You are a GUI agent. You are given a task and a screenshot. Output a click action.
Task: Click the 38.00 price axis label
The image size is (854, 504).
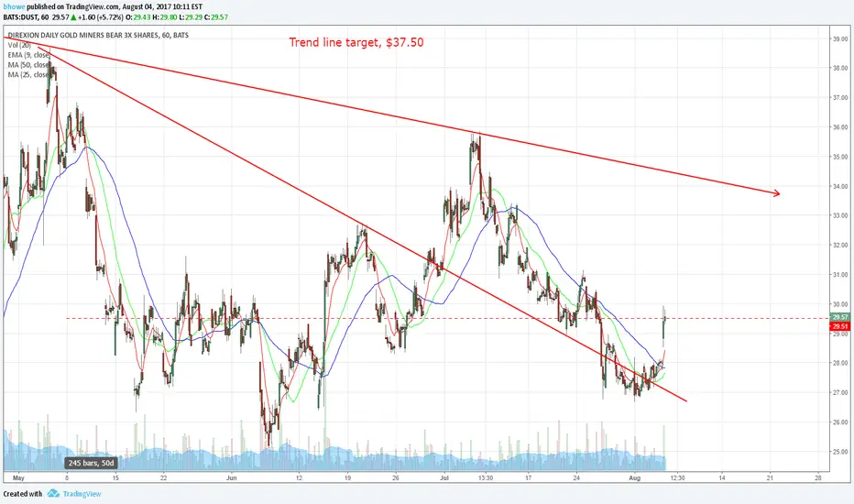pyautogui.click(x=840, y=68)
